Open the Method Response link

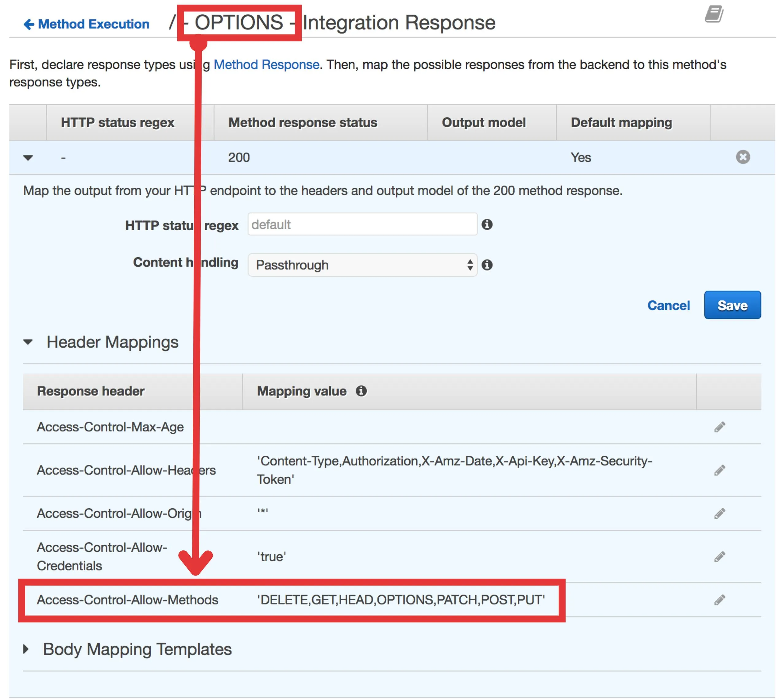(266, 65)
